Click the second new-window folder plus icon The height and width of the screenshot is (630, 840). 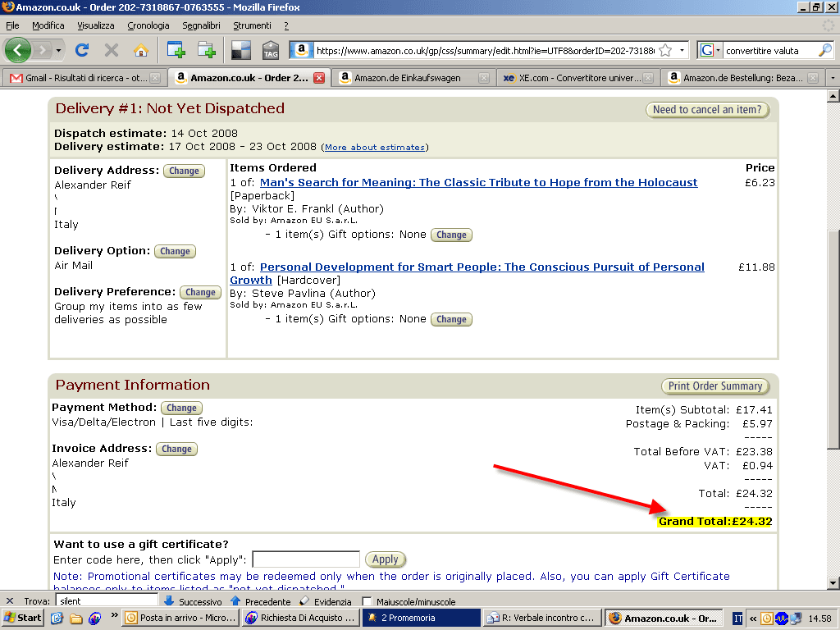point(206,50)
